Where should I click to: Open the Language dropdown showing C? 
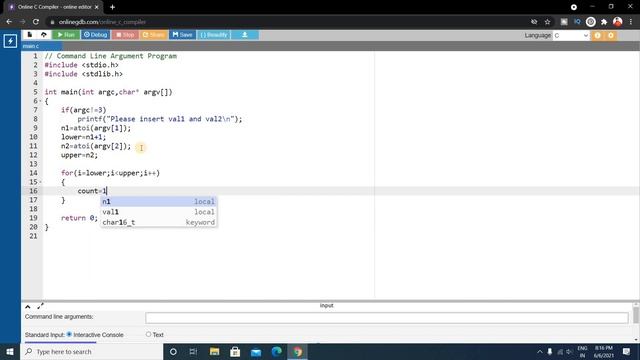point(571,36)
